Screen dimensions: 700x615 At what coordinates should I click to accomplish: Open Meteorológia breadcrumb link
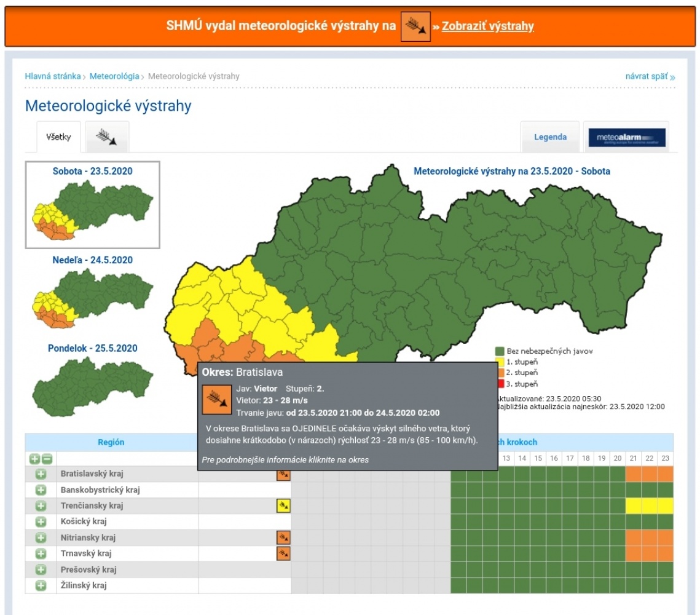pyautogui.click(x=114, y=76)
